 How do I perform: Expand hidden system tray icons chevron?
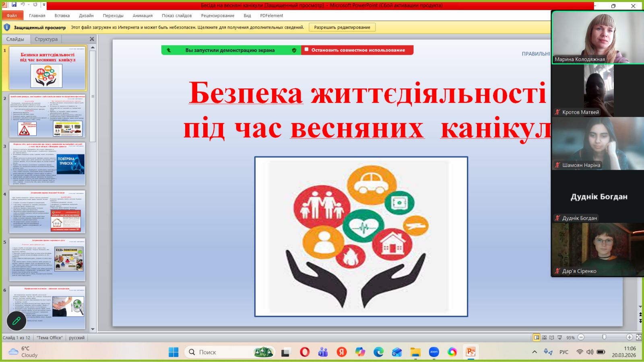click(x=535, y=352)
